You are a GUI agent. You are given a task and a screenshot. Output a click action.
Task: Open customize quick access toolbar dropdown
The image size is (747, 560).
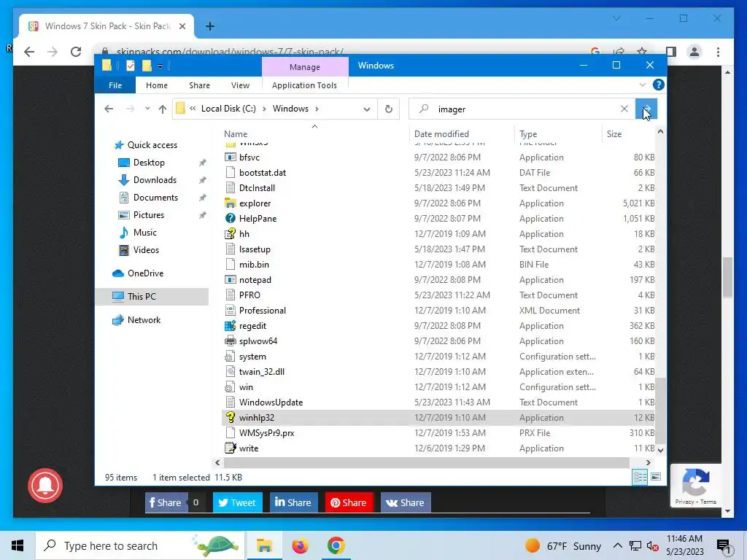pyautogui.click(x=160, y=66)
